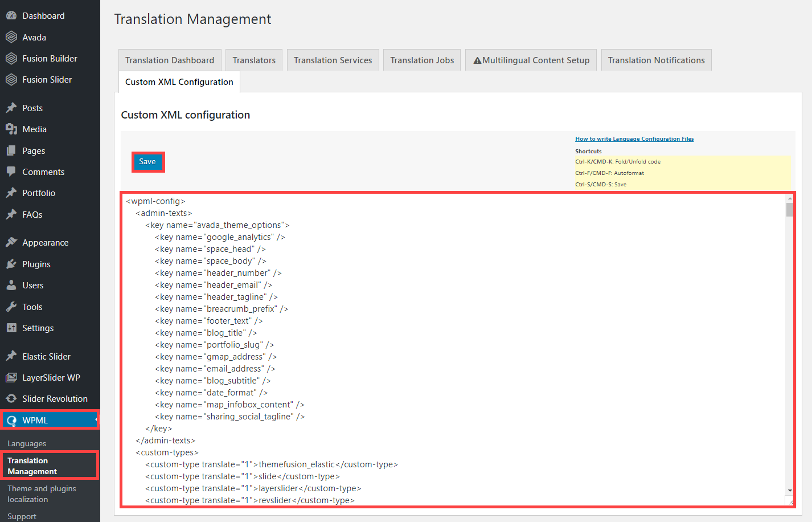Switch to Multilingual Content Setup tab
Screen dimensions: 812x522
pyautogui.click(x=531, y=60)
